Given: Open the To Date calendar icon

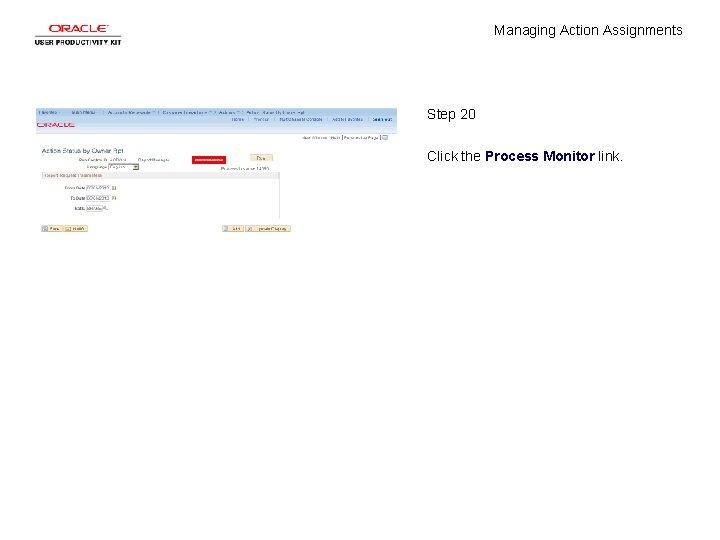Looking at the screenshot, I should tap(114, 198).
